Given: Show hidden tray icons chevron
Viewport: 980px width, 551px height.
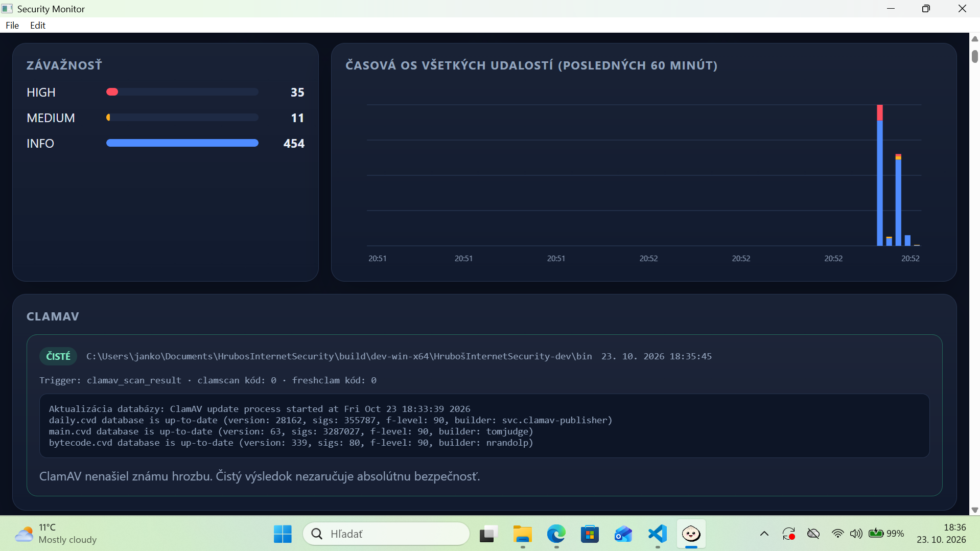Looking at the screenshot, I should [764, 534].
